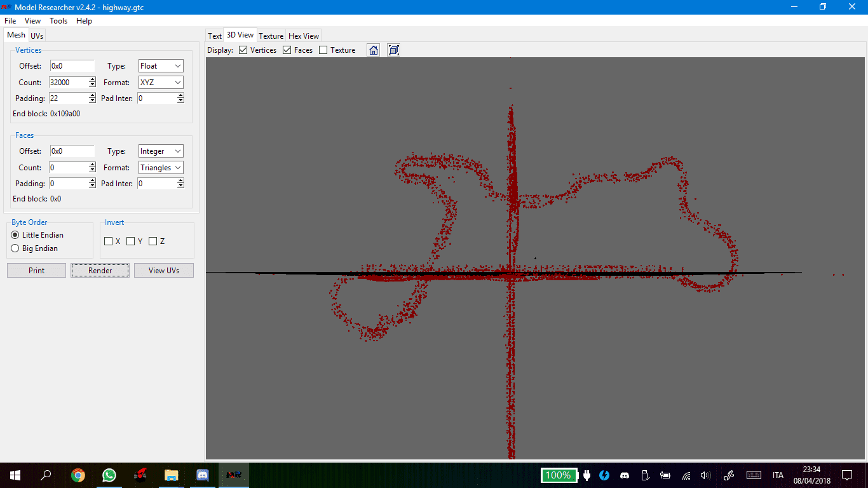
Task: Open the Vertices Format dropdown showing XYZ
Action: pyautogui.click(x=161, y=83)
